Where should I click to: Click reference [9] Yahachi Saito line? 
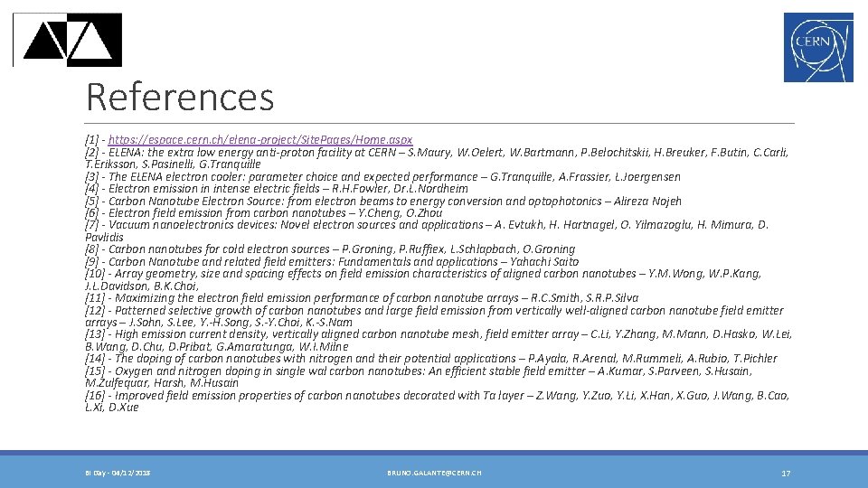point(332,262)
